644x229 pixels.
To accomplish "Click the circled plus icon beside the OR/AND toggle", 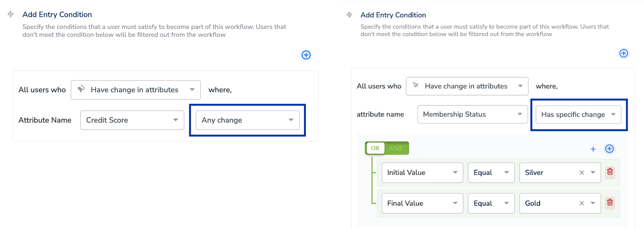I will tap(609, 149).
